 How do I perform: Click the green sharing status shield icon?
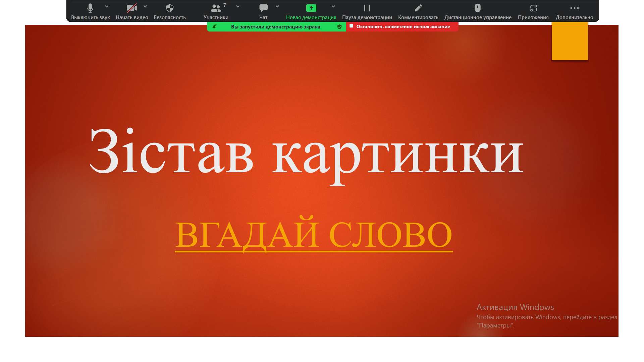(339, 27)
